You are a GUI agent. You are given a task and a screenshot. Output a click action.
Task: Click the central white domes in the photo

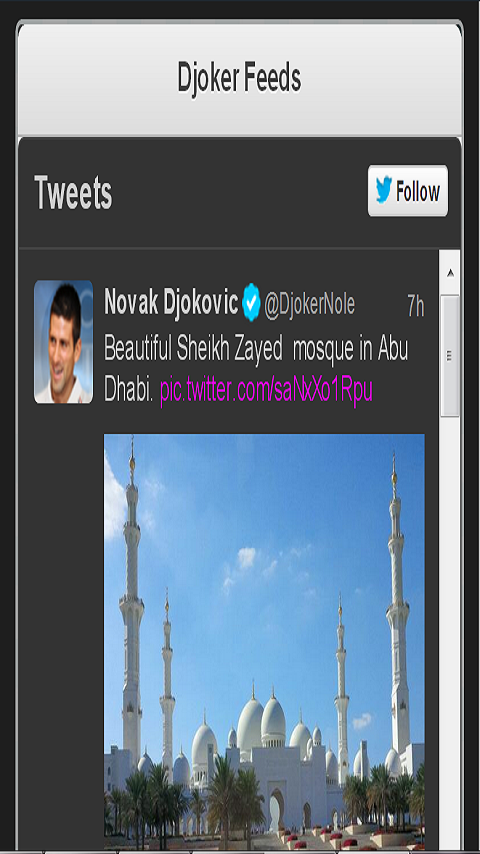click(x=262, y=719)
